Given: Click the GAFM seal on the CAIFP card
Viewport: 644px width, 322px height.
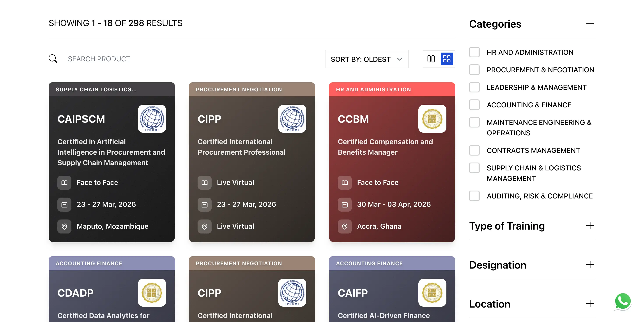Looking at the screenshot, I should (432, 293).
